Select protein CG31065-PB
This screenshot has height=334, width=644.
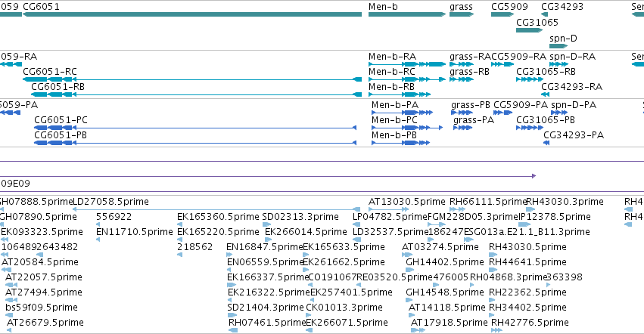tap(530, 128)
